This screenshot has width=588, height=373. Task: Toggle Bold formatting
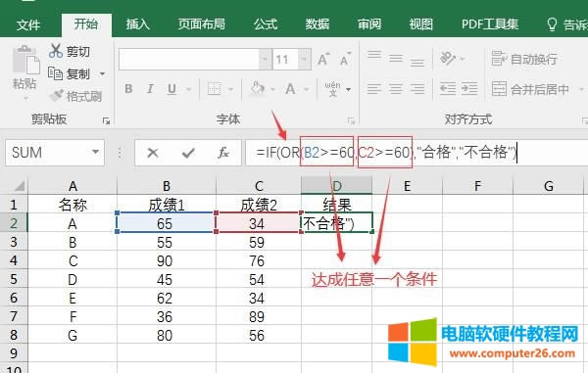pos(128,89)
